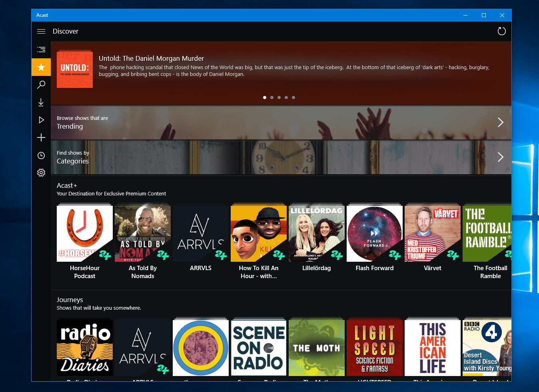Open Desert Island Discs artwork
The image size is (539, 392).
point(487,348)
